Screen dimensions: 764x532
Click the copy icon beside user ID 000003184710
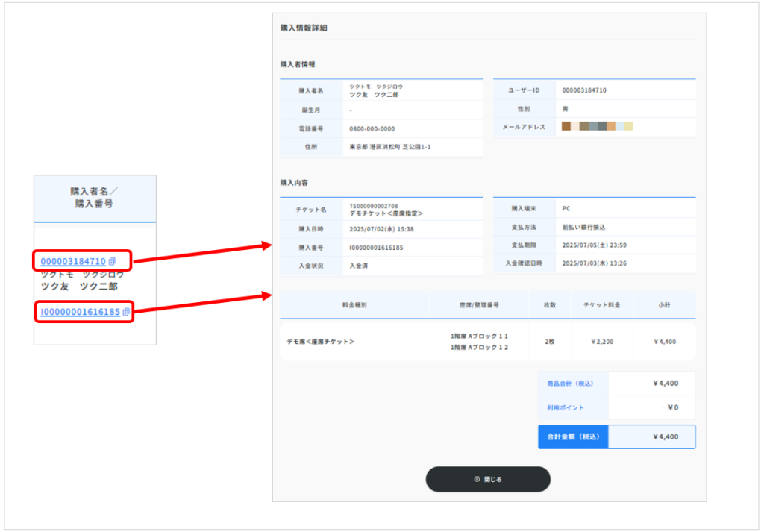112,261
